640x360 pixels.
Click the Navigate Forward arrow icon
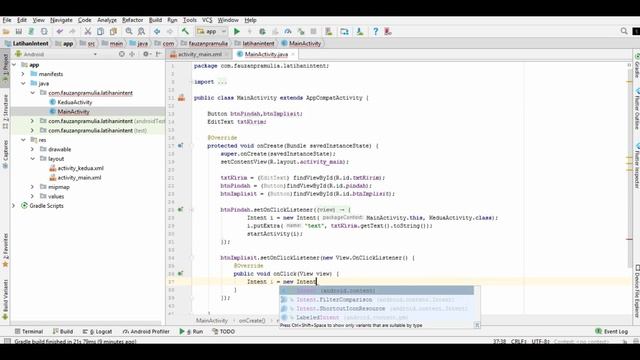coord(169,31)
